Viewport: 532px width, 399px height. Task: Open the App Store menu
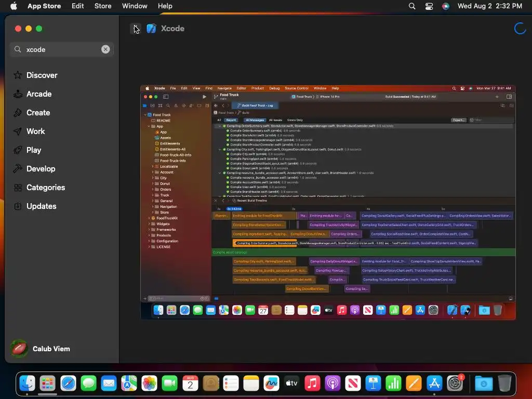point(44,6)
